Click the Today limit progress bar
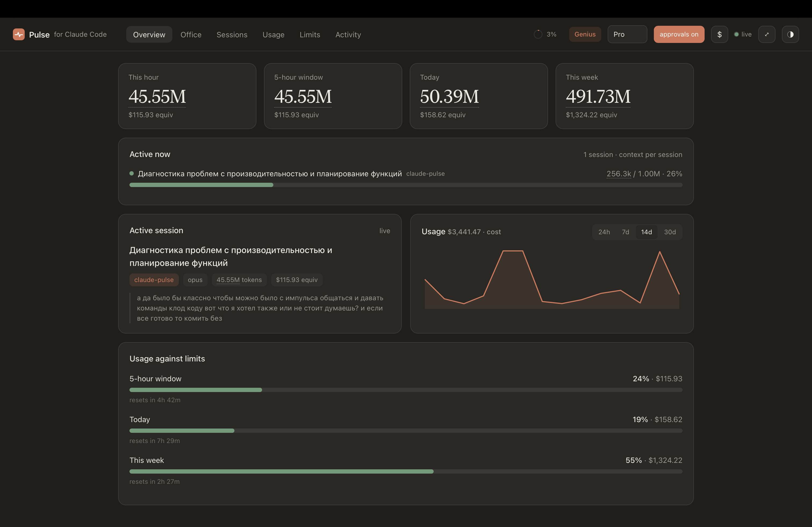 click(x=406, y=431)
